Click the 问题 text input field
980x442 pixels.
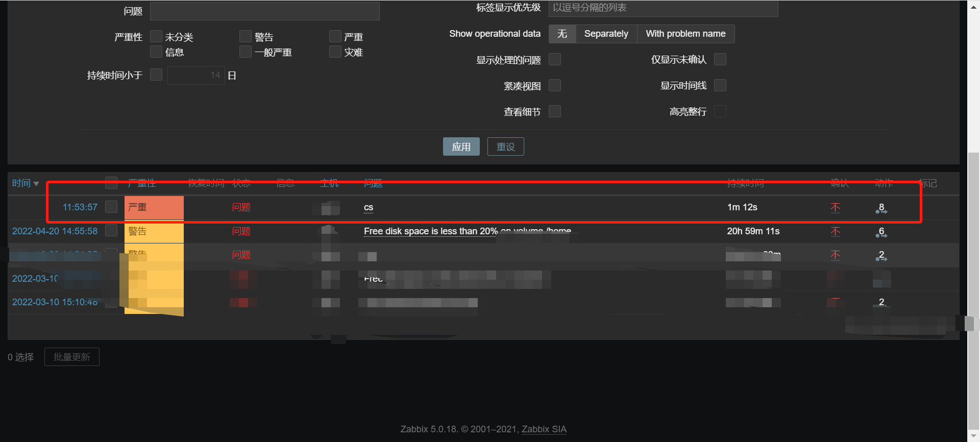(264, 11)
